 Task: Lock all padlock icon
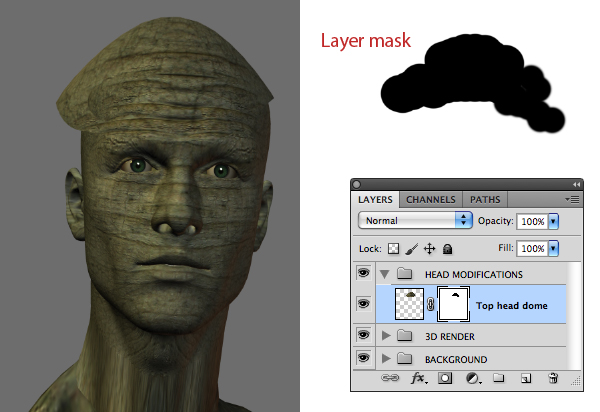[447, 249]
